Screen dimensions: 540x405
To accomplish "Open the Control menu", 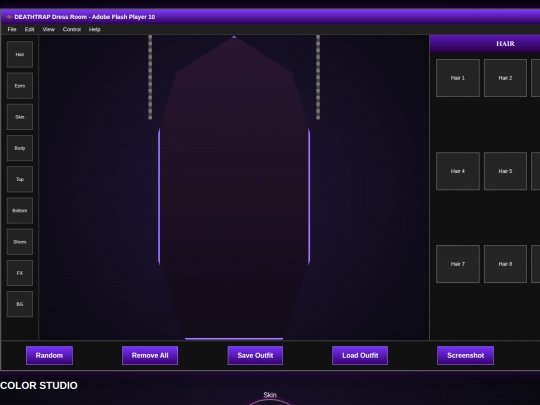I will coord(72,29).
